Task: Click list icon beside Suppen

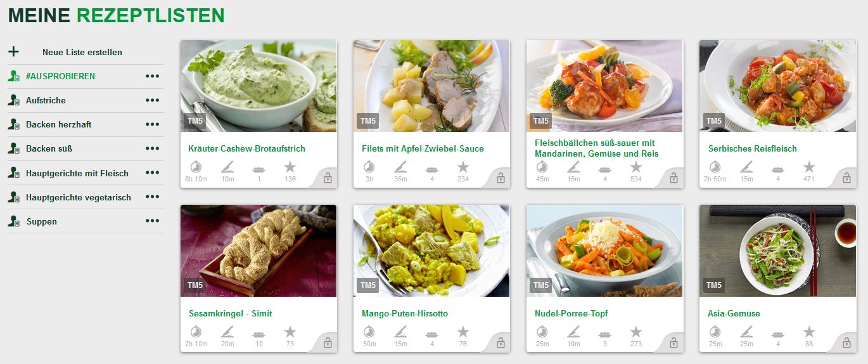Action: pos(13,221)
